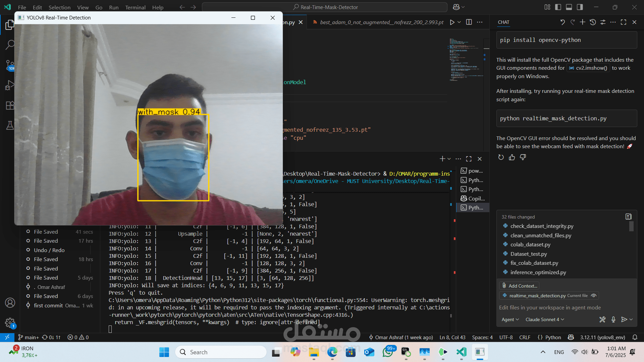Expand the run button dropdown arrow
The width and height of the screenshot is (644, 362).
pos(459,22)
